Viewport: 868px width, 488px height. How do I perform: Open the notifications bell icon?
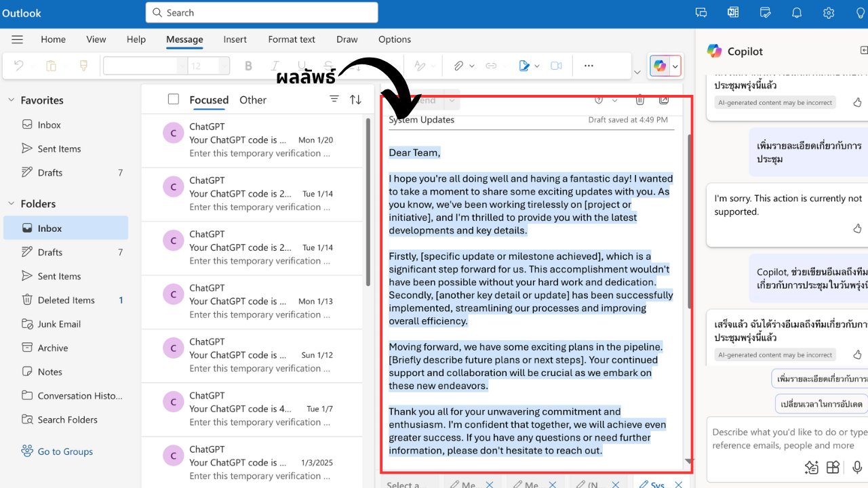[797, 13]
